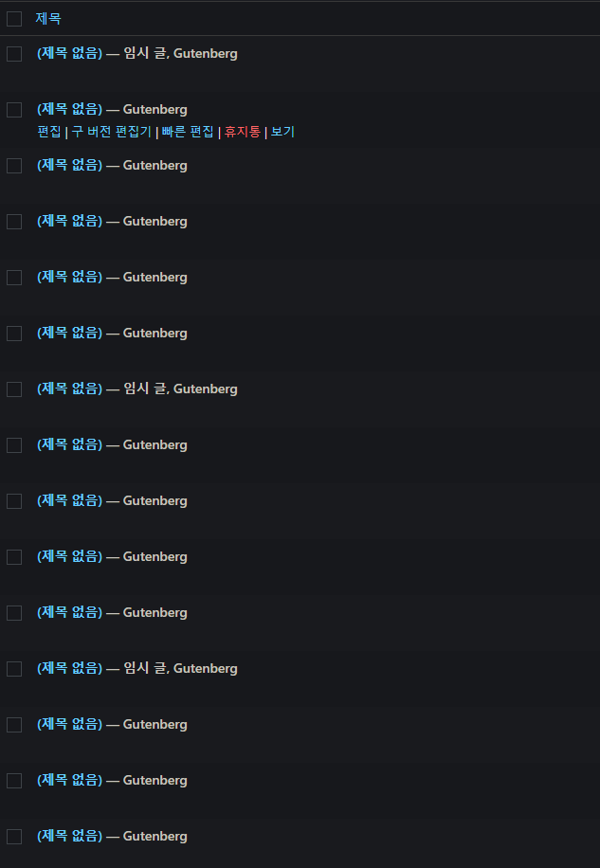Open the fourth (제목 없음) post title link
Viewport: 600px width, 868px height.
coord(70,222)
